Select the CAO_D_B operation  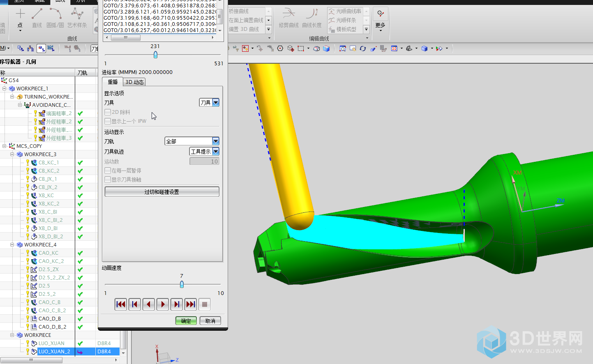pyautogui.click(x=49, y=318)
